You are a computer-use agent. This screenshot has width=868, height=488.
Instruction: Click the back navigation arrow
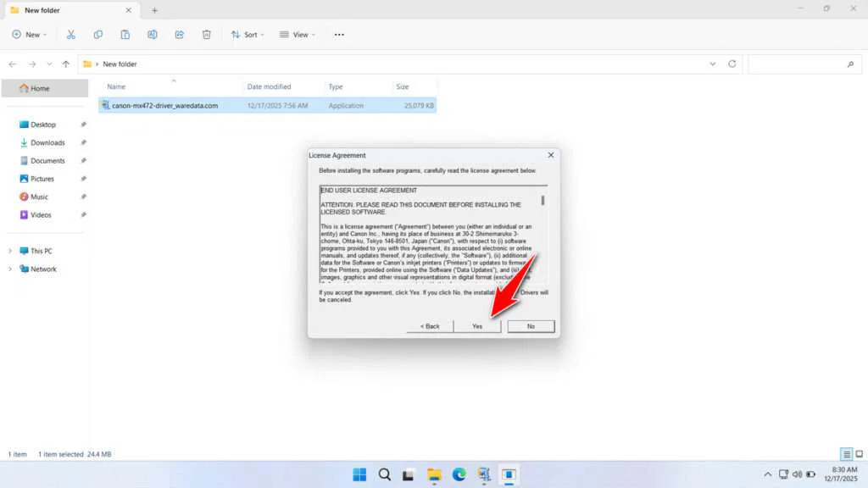12,64
